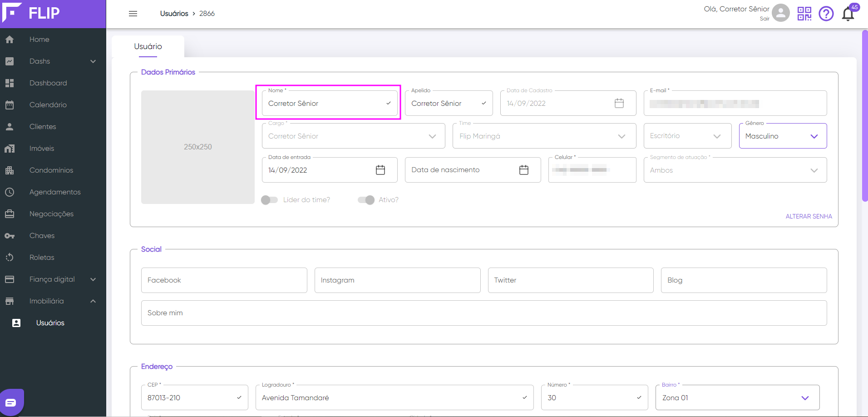Open the Cargo dropdown

(x=353, y=136)
